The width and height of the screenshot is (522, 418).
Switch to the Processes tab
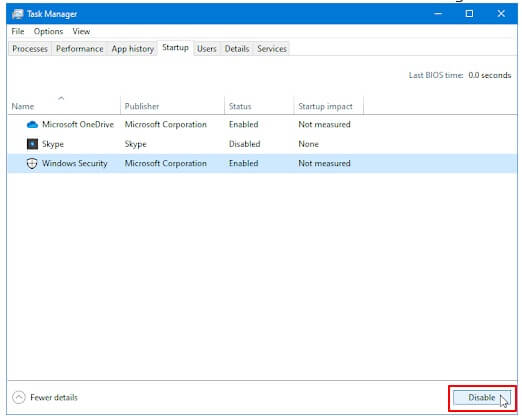pyautogui.click(x=30, y=49)
